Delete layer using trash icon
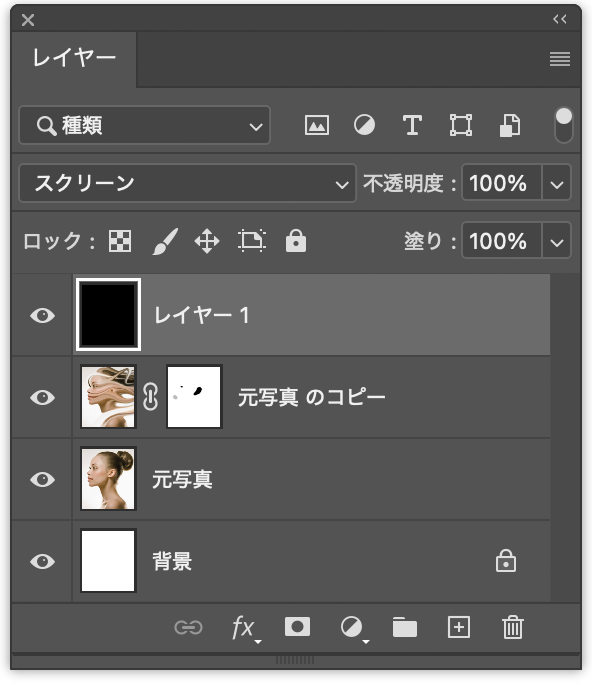 click(x=513, y=627)
